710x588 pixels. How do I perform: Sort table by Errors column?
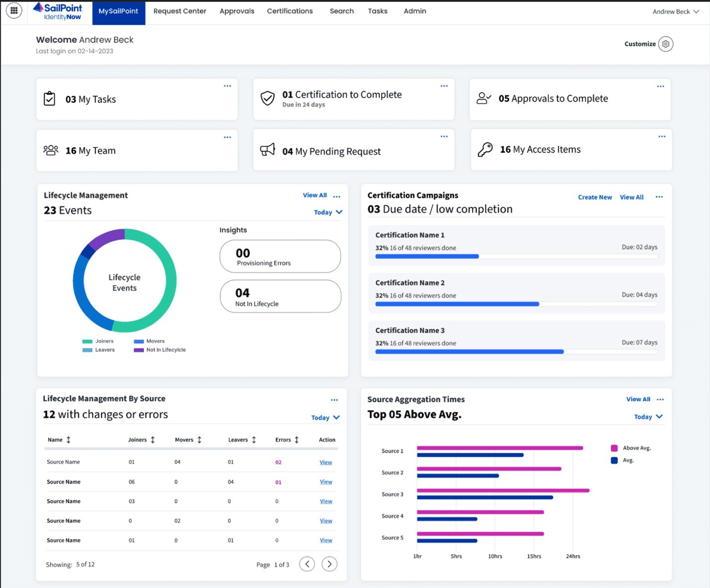(297, 440)
